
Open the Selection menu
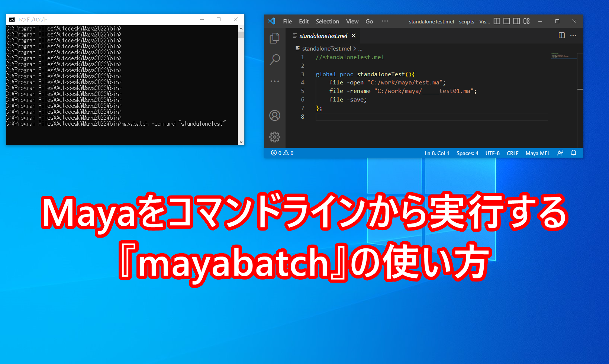click(327, 21)
